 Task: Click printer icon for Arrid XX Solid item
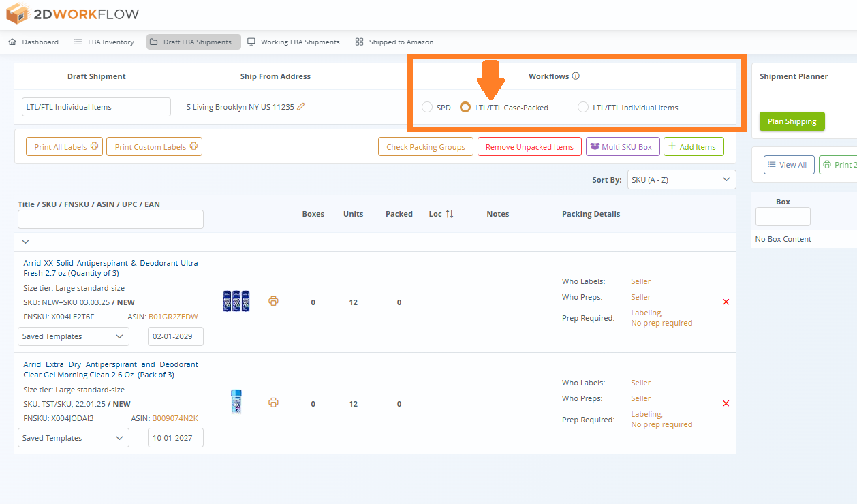pos(273,301)
